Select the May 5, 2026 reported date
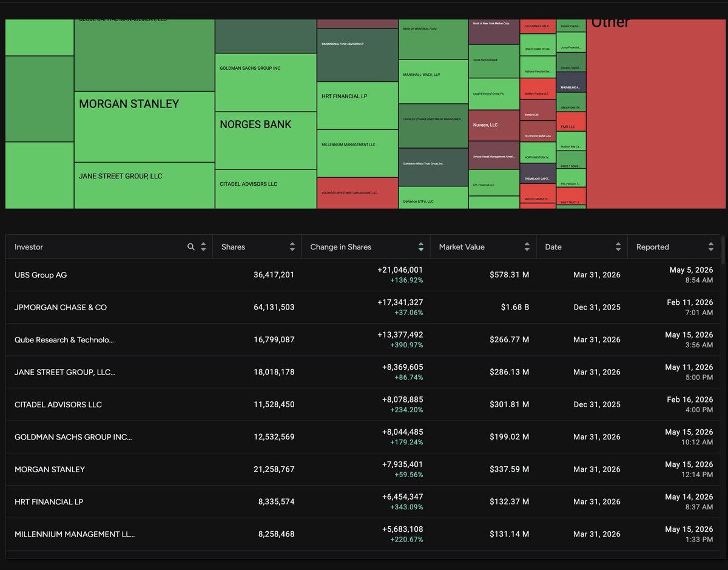This screenshot has width=728, height=570. [x=691, y=270]
